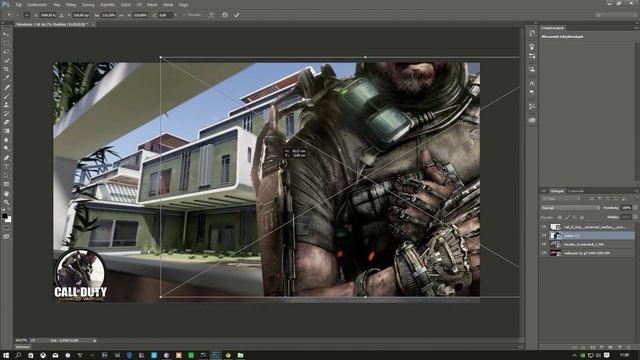Hide the Screenshot layer third in list

click(x=544, y=244)
